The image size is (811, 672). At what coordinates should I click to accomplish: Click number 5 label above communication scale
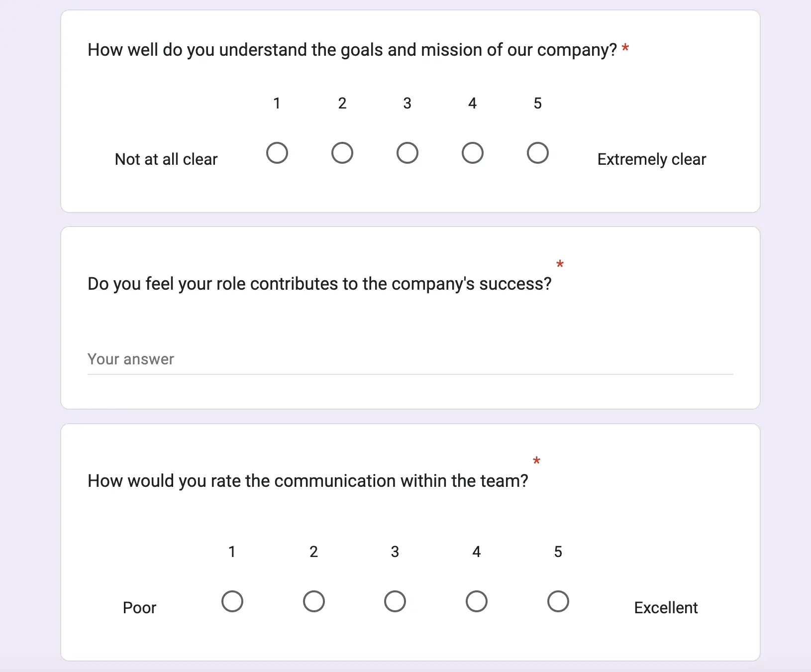tap(558, 552)
